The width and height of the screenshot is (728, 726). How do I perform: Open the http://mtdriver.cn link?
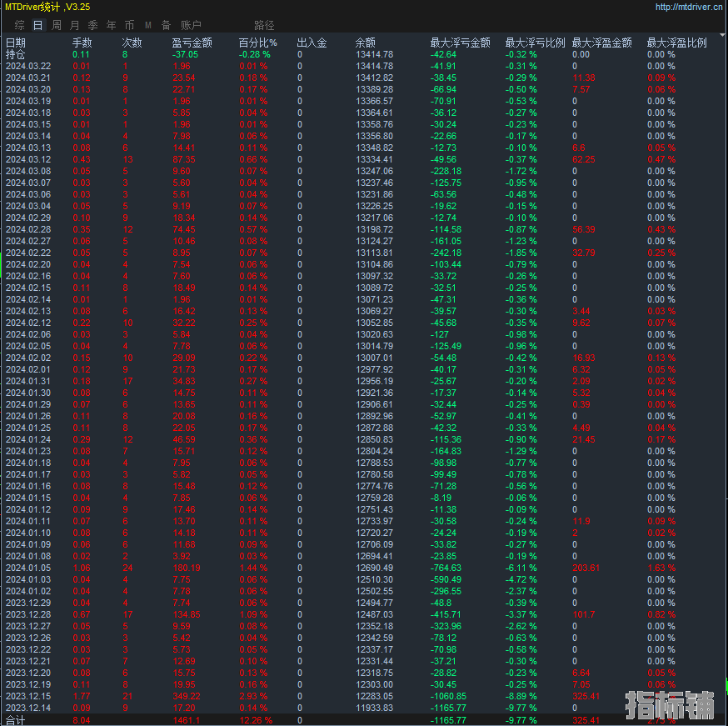(689, 7)
